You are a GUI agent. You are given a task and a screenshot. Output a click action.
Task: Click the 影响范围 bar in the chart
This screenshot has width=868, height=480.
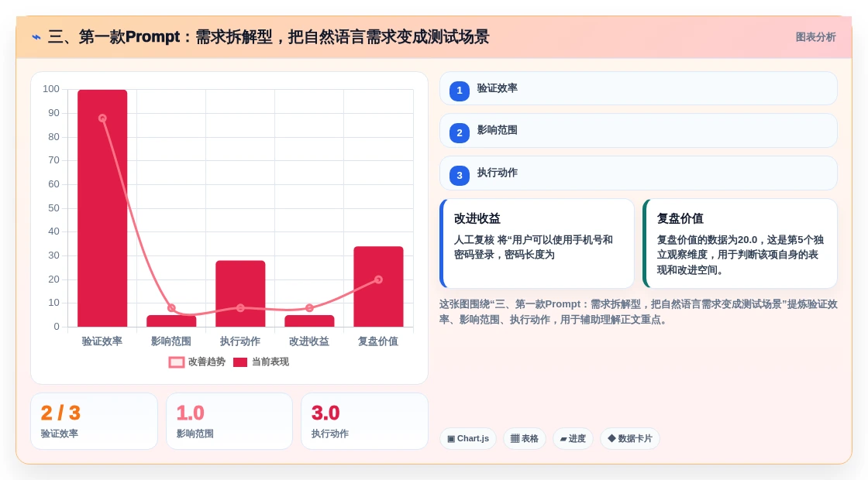(x=171, y=321)
